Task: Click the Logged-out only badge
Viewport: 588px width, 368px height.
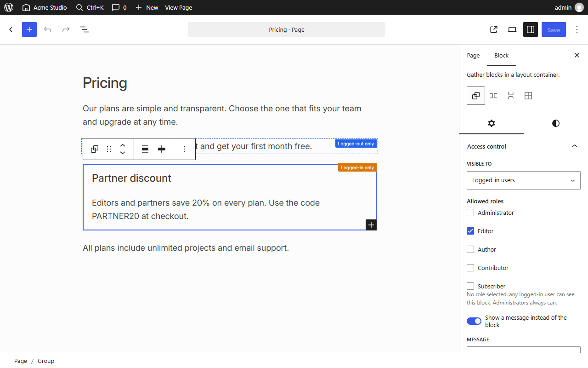Action: 356,144
